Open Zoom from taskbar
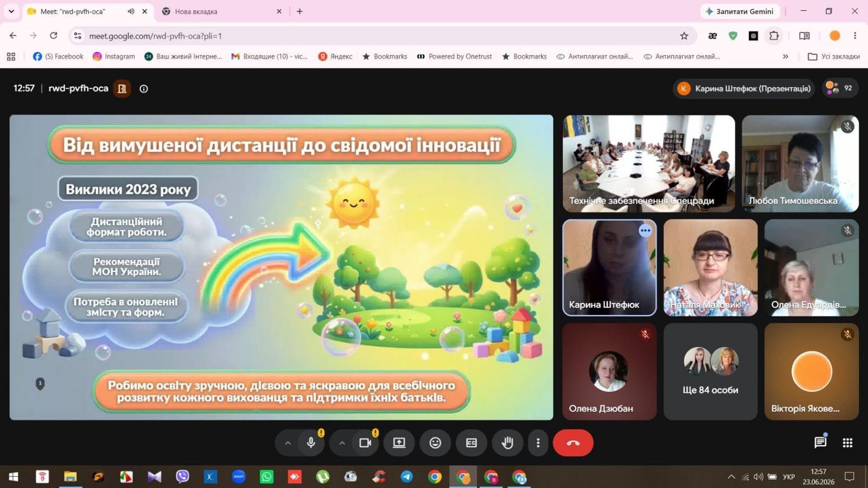This screenshot has width=868, height=488. pos(239,477)
